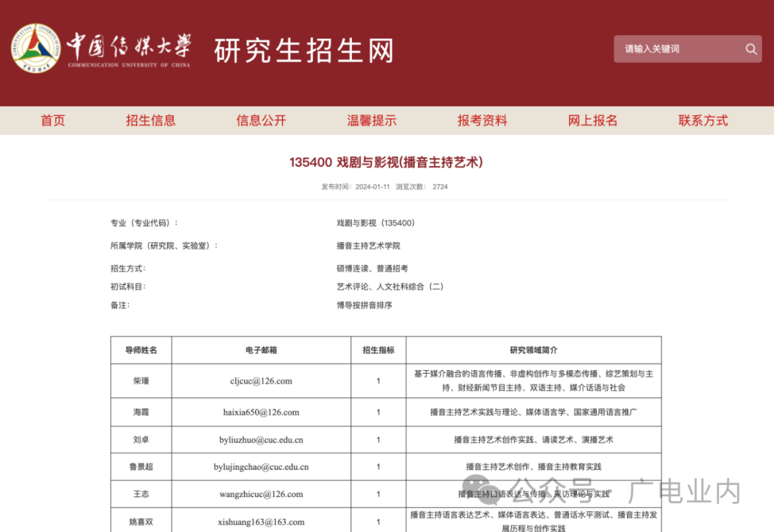Click email link cljcuc@126.com
This screenshot has width=774, height=532.
[x=261, y=381]
